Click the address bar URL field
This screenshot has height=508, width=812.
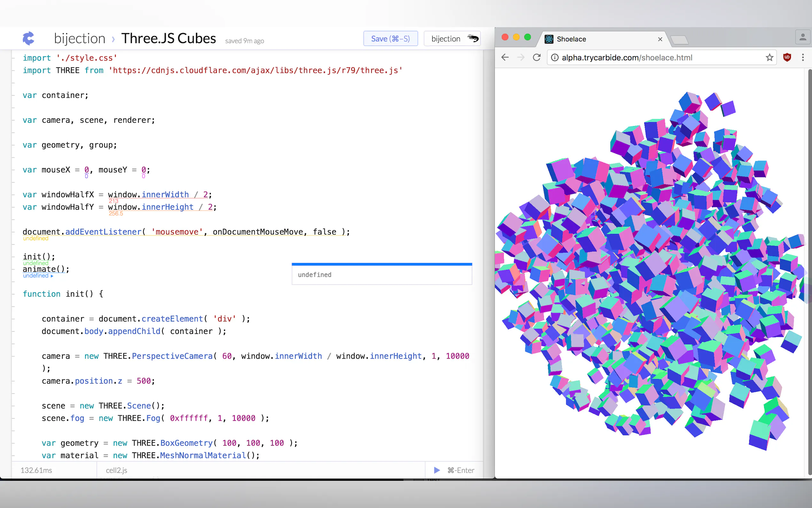click(655, 58)
